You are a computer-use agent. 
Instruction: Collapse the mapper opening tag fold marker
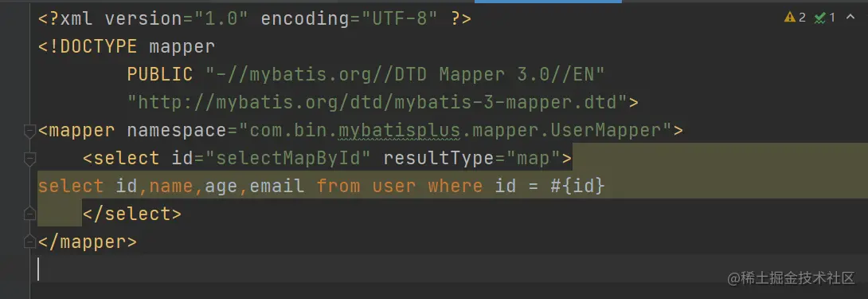(x=30, y=131)
